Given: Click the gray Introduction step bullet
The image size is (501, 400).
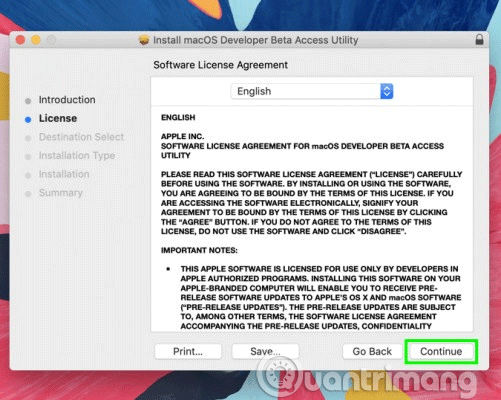Looking at the screenshot, I should click(28, 101).
